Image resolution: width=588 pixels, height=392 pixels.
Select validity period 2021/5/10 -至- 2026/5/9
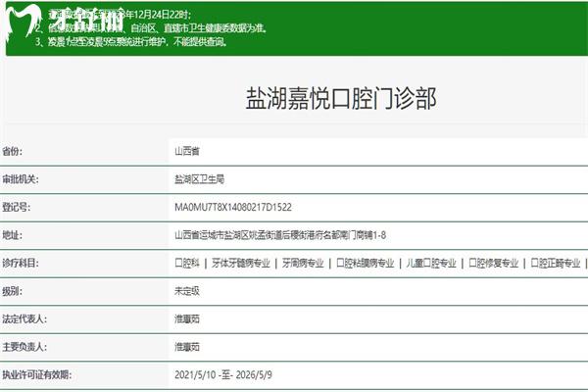click(223, 374)
